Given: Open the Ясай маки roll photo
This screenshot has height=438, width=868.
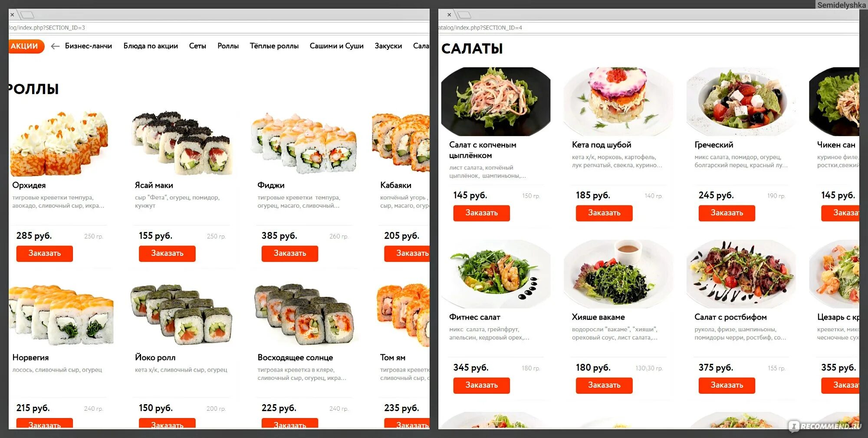Looking at the screenshot, I should tap(182, 143).
